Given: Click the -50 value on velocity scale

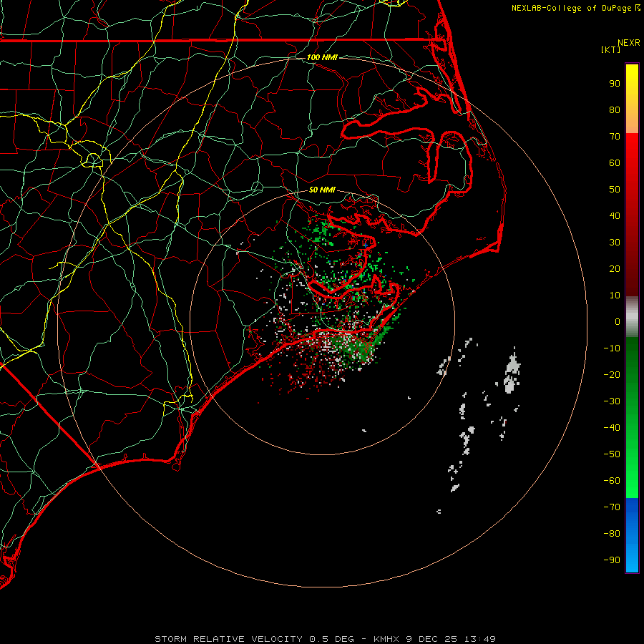Looking at the screenshot, I should coord(612,454).
